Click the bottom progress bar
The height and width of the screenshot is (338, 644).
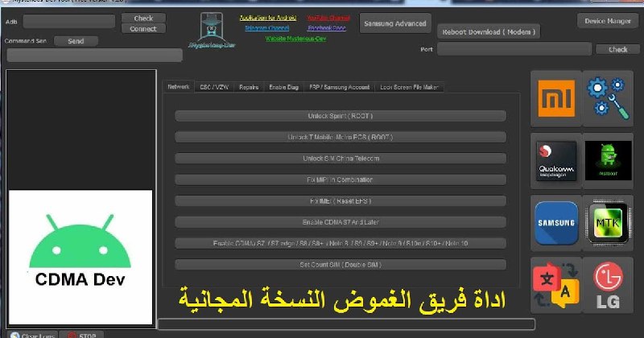click(347, 324)
